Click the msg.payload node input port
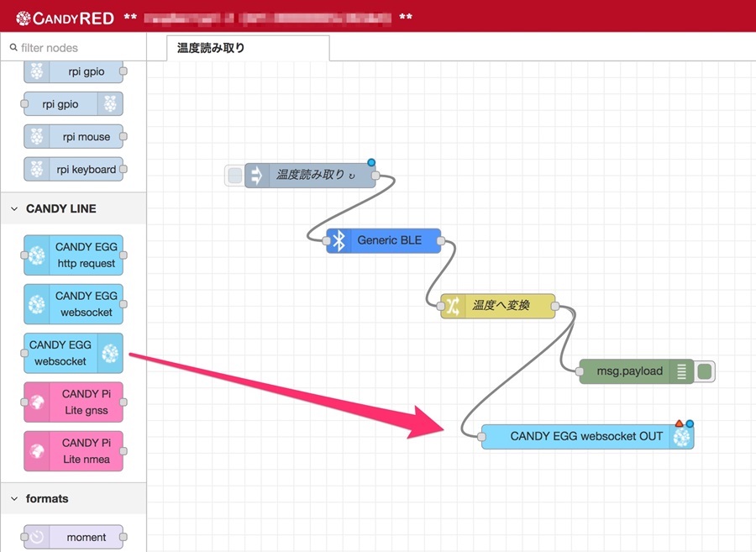This screenshot has width=756, height=552. tap(580, 371)
